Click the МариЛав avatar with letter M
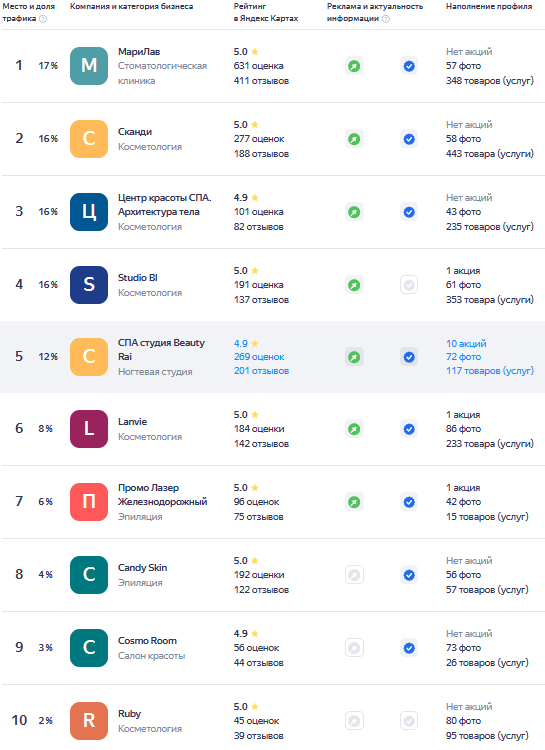 89,66
